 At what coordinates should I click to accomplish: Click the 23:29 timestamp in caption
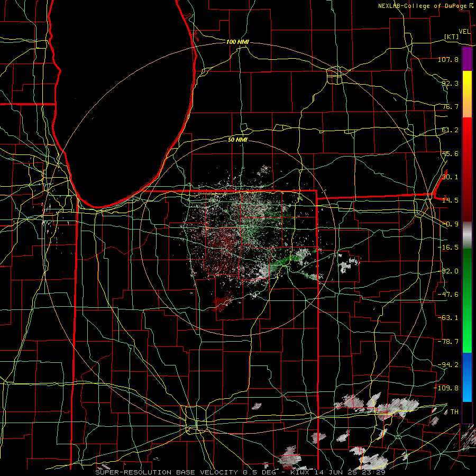tap(374, 472)
